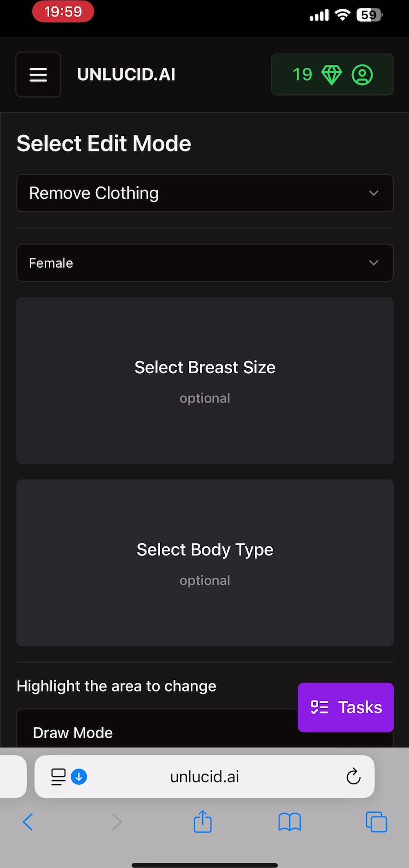Show all open tabs icon

click(x=376, y=822)
